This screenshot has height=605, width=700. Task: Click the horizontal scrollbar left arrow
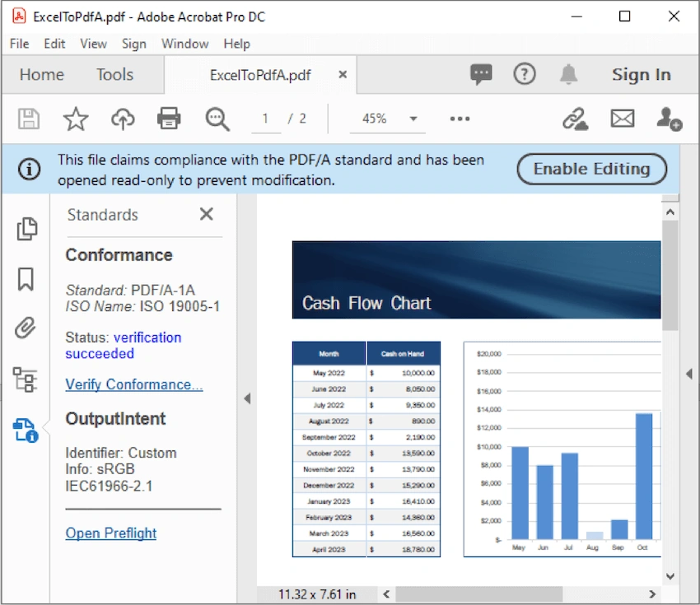point(386,594)
